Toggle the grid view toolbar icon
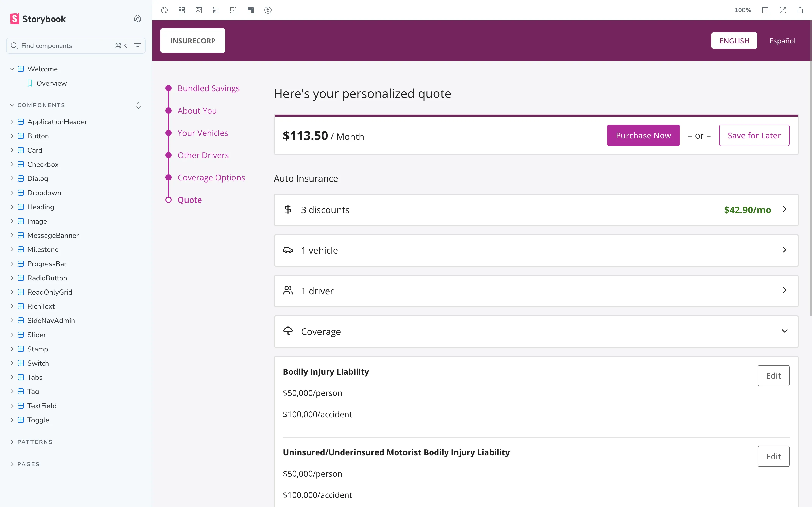This screenshot has width=812, height=507. [181, 10]
